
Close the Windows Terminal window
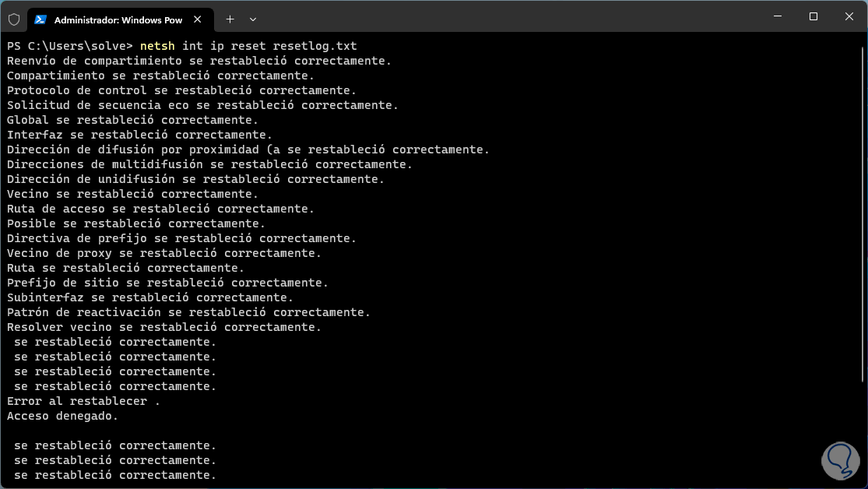click(849, 16)
